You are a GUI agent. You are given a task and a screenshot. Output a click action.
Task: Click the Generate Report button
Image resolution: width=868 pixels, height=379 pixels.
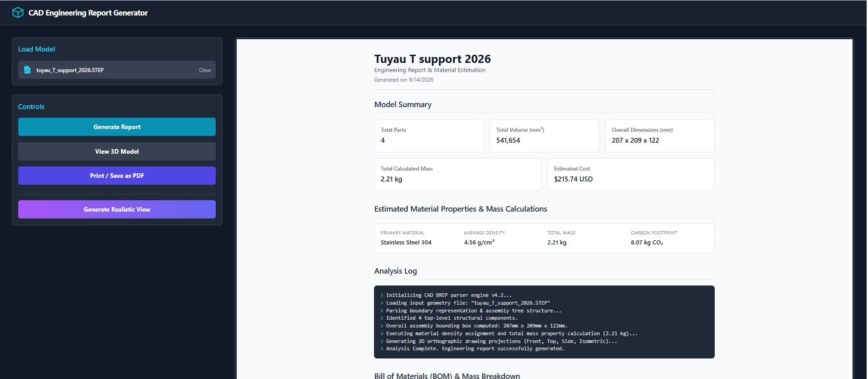(117, 127)
